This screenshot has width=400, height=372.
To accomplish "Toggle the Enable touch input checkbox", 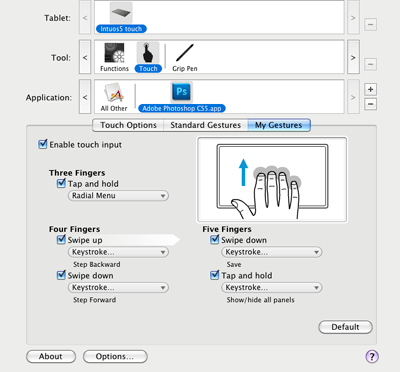I will (x=43, y=144).
